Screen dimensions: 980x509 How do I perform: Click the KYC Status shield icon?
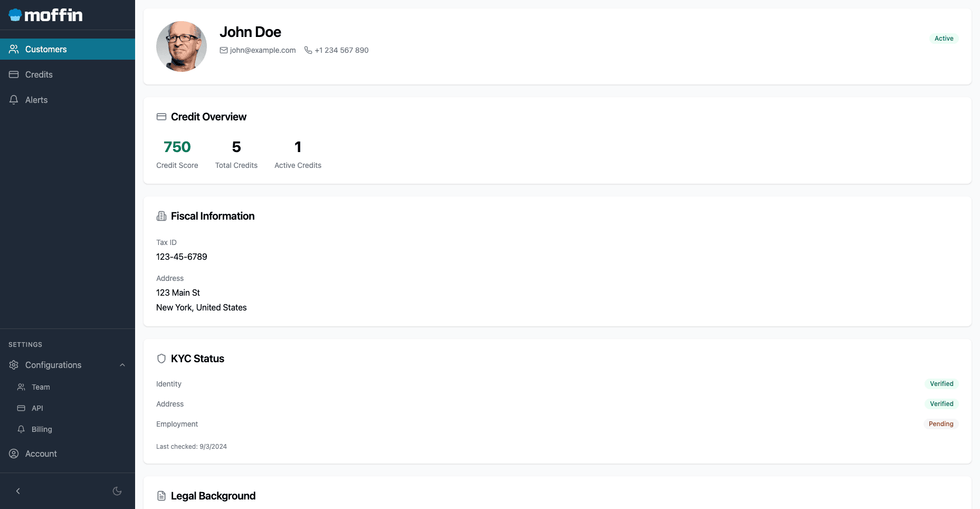(161, 359)
